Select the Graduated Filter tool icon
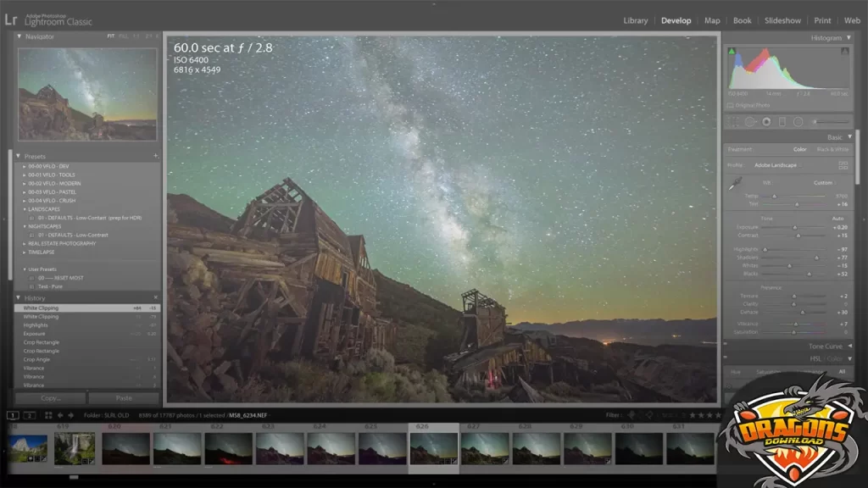Viewport: 868px width, 488px height. point(782,122)
